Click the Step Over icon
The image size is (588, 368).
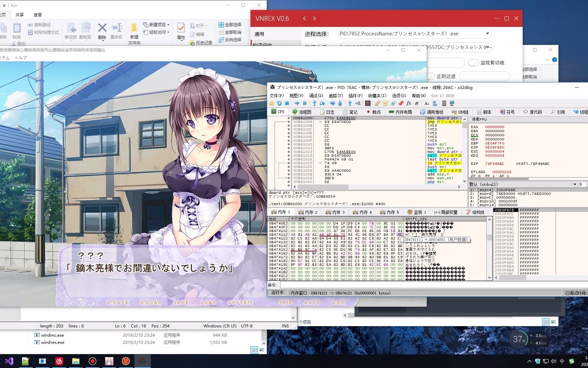(x=322, y=103)
